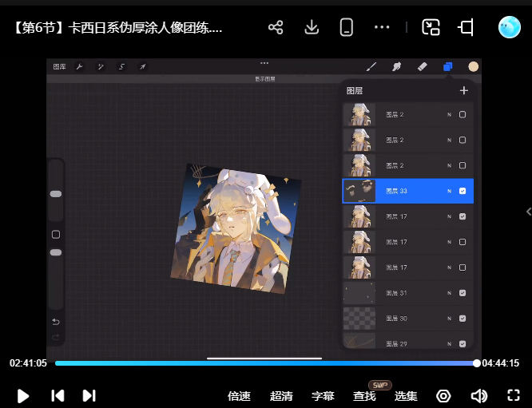Click the brush size slider handle
This screenshot has width=532, height=408.
[x=56, y=194]
